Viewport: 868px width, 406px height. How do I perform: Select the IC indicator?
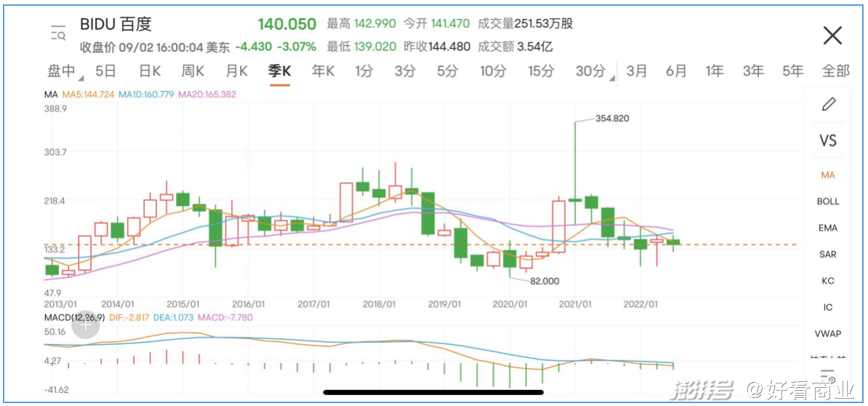tap(827, 307)
